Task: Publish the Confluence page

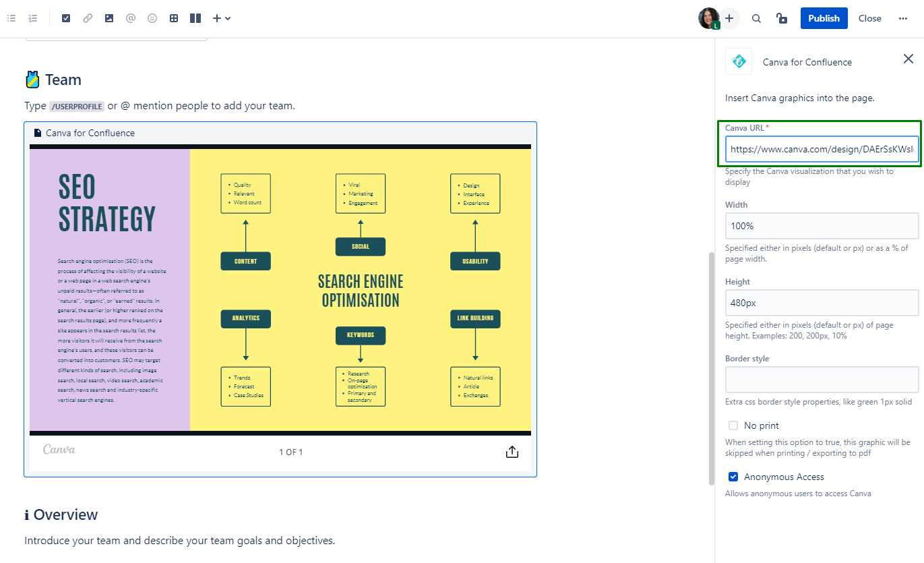Action: point(824,18)
